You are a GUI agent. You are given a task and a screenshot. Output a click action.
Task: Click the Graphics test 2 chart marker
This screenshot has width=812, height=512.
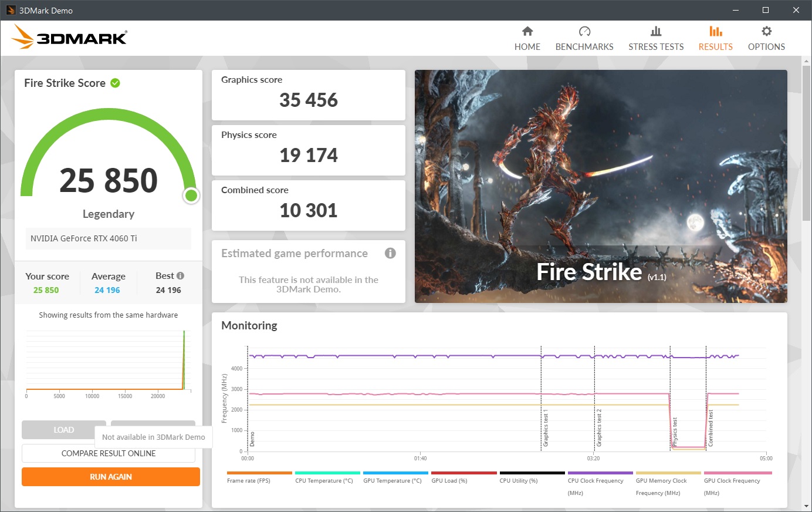pos(599,428)
